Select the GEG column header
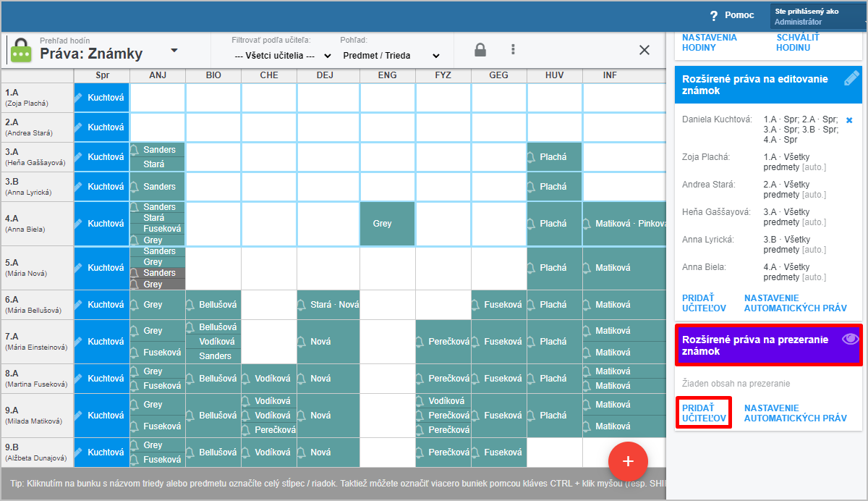Image resolution: width=868 pixels, height=501 pixels. point(498,75)
